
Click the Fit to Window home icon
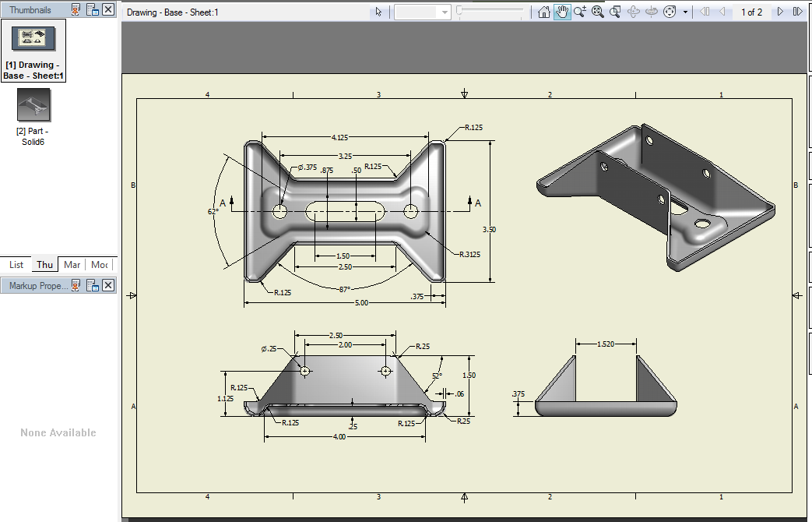544,11
